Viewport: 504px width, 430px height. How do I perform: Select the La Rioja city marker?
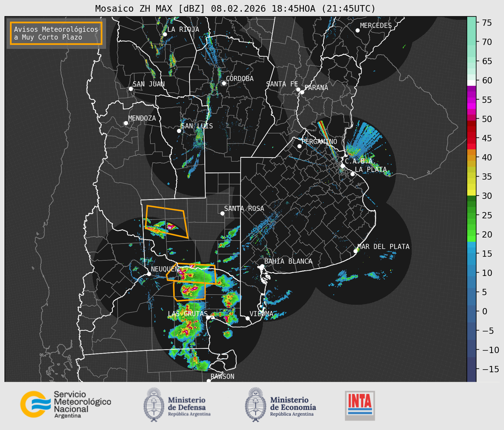click(165, 34)
